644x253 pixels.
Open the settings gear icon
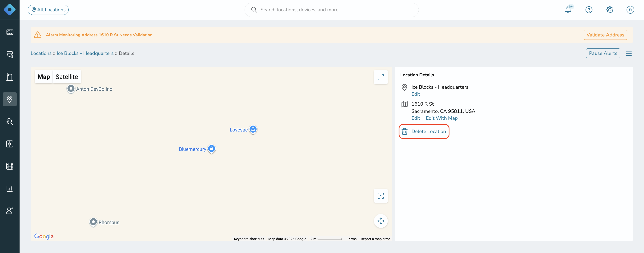610,10
